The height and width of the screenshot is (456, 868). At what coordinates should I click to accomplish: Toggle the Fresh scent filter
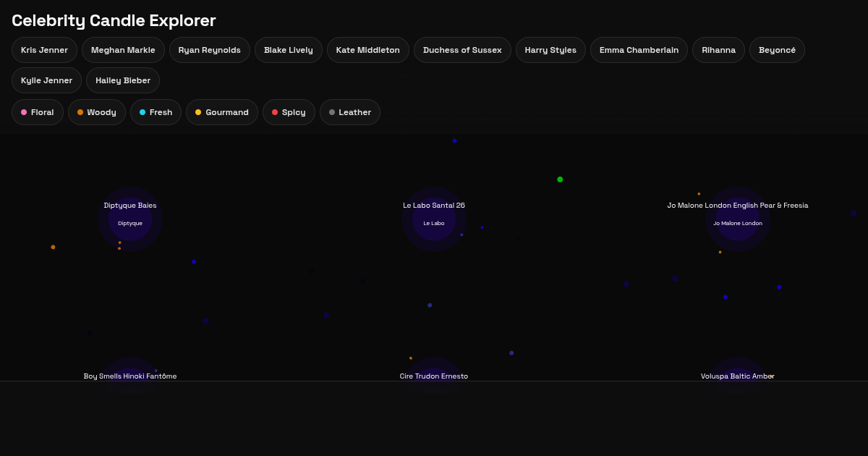(156, 112)
